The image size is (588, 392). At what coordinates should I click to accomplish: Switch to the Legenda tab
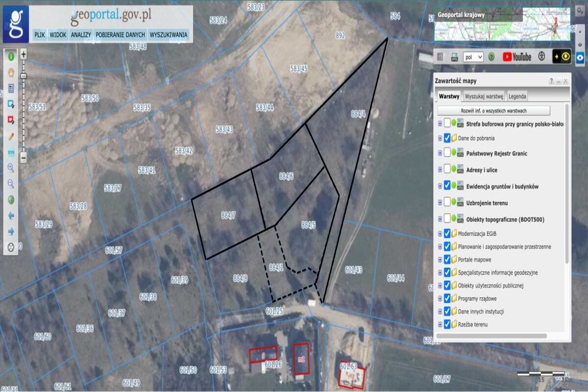[517, 97]
